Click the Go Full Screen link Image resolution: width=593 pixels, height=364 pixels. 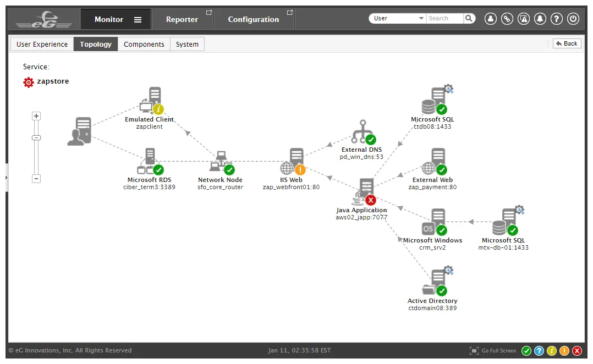pyautogui.click(x=499, y=351)
